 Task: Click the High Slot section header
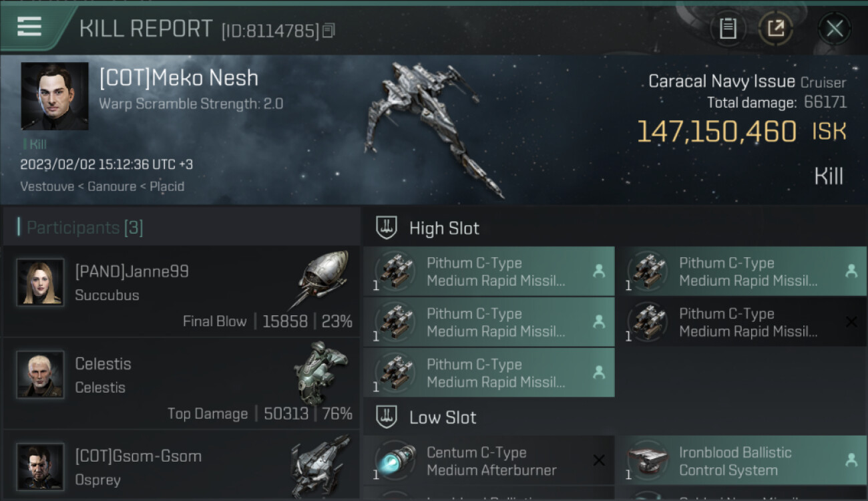(444, 228)
